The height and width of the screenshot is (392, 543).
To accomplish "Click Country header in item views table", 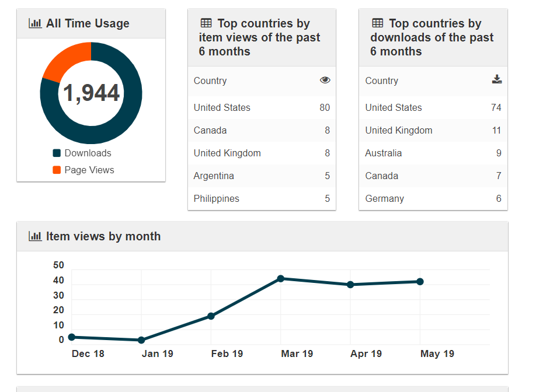I will coord(210,80).
